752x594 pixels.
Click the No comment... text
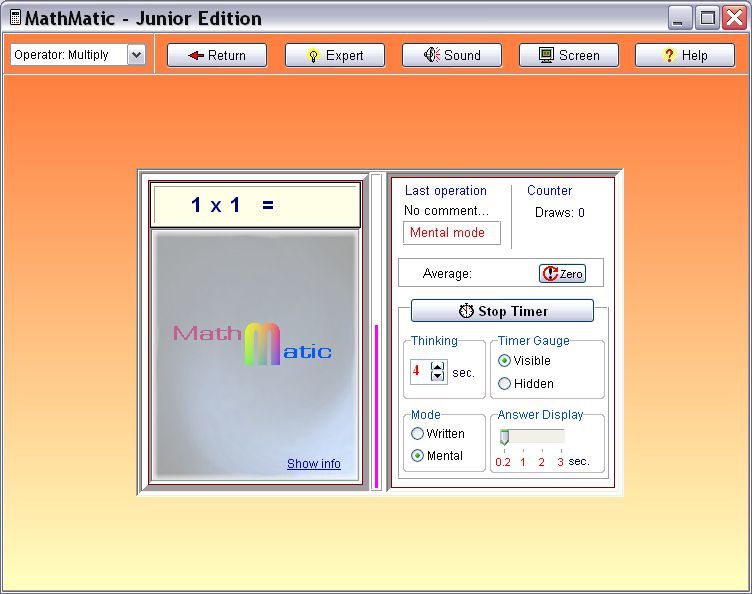coord(446,210)
